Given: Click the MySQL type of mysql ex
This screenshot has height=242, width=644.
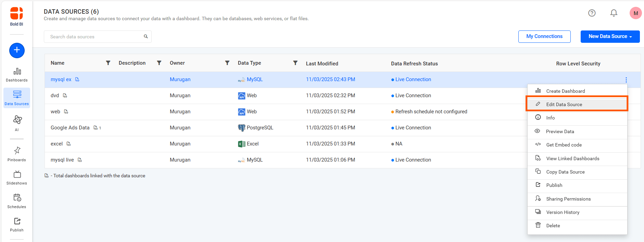Looking at the screenshot, I should click(x=255, y=79).
